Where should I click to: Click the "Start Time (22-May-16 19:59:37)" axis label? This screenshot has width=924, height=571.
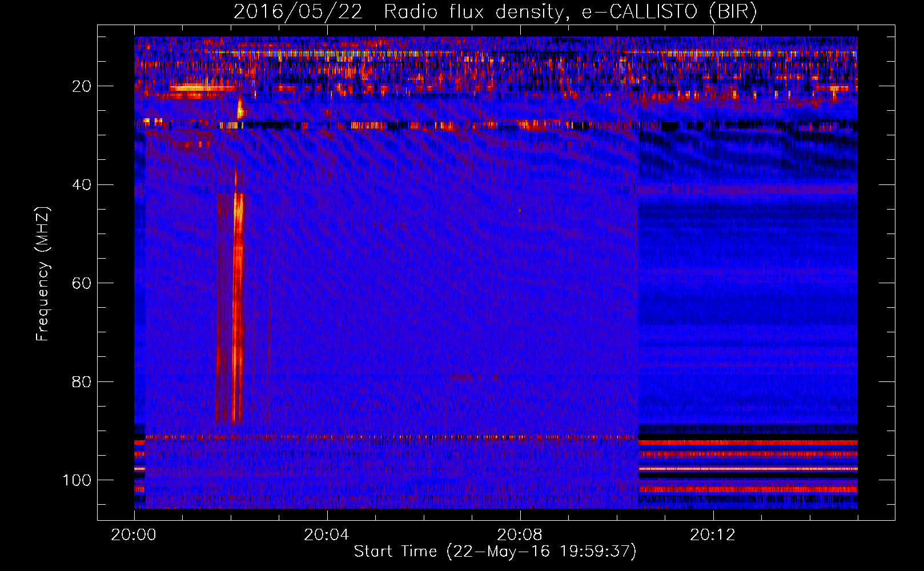(x=495, y=552)
